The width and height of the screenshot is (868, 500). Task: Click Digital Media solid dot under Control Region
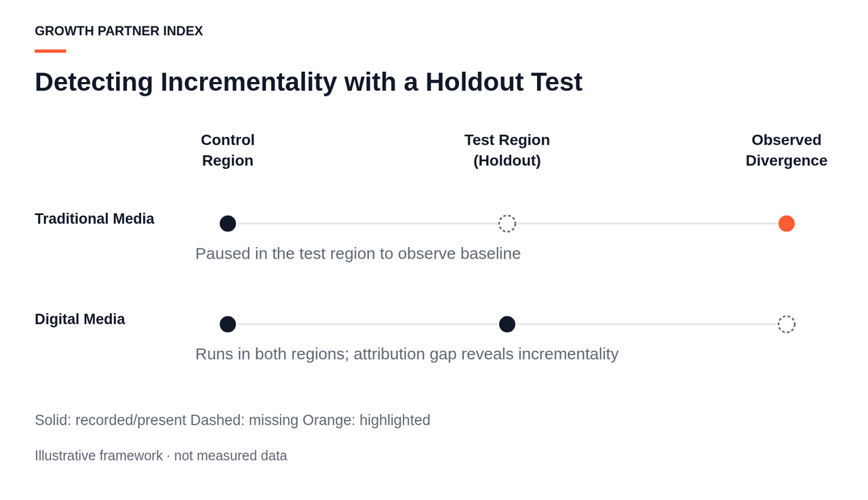click(228, 324)
